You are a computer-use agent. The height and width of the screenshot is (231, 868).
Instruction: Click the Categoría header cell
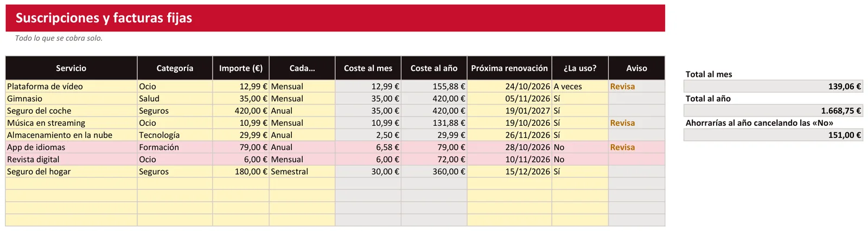click(175, 68)
